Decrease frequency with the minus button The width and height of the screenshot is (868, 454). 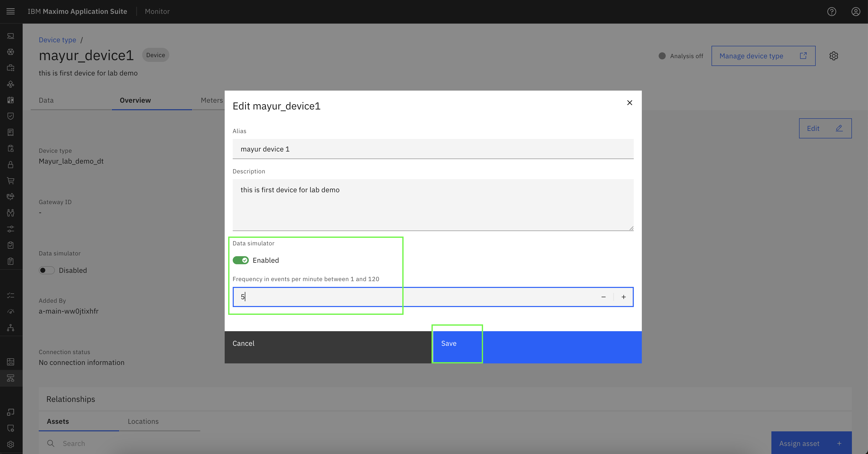click(604, 297)
